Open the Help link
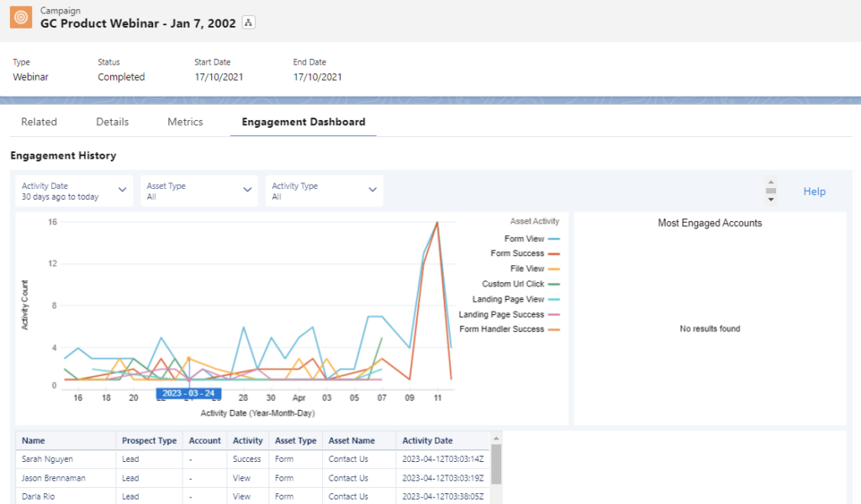The image size is (861, 504). (x=814, y=192)
